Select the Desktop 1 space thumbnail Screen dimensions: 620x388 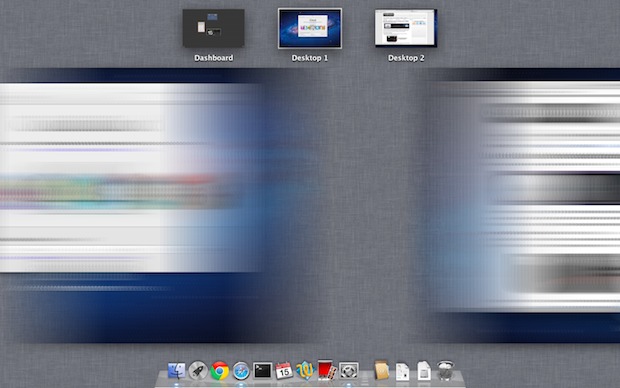pyautogui.click(x=310, y=28)
